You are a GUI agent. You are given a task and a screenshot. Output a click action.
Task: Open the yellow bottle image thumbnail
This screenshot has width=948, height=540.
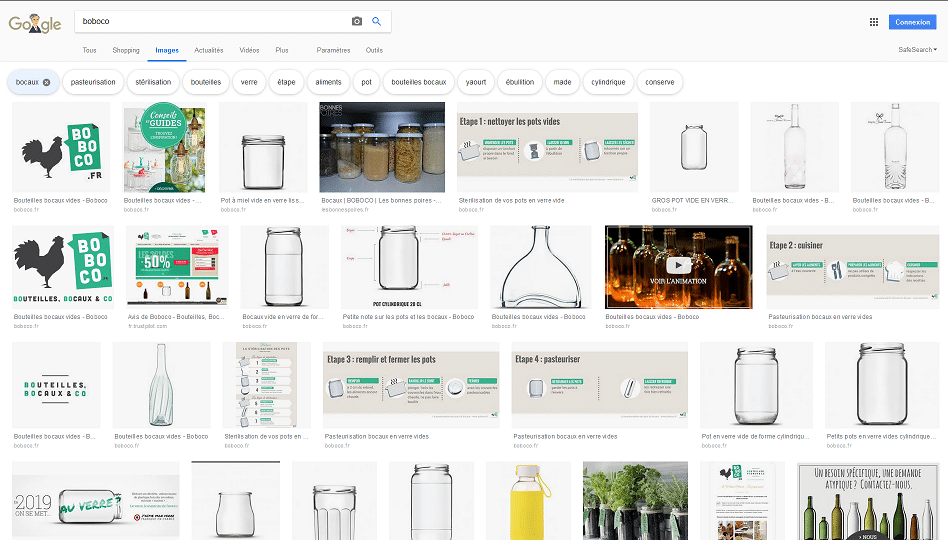point(528,500)
